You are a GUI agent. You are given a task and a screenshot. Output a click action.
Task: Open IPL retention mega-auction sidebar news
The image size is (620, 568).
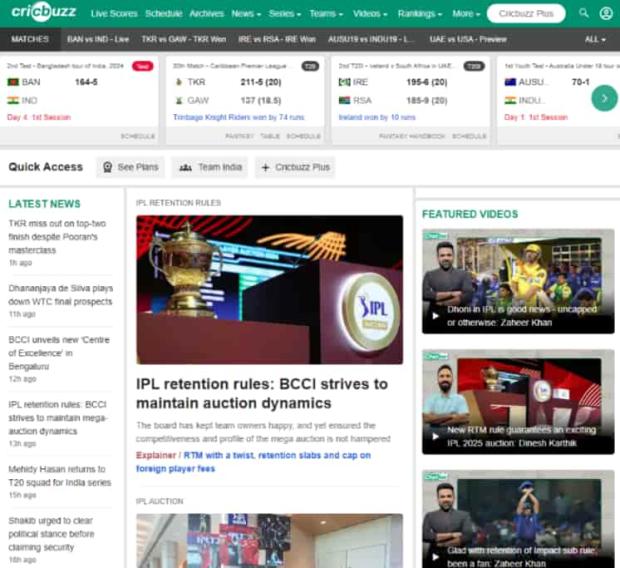[58, 418]
